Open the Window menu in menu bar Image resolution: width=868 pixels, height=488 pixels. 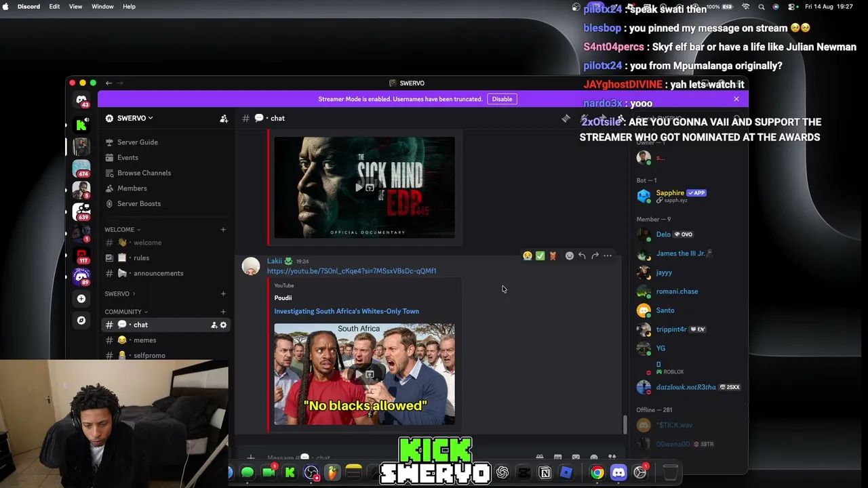coord(102,7)
